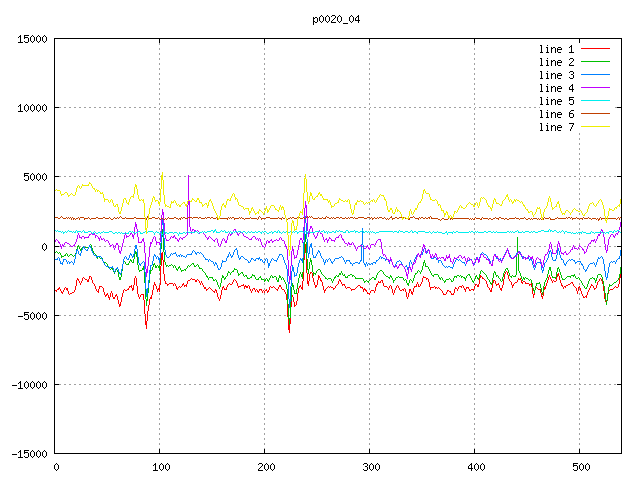
Task: Click the blue spike near x=293
Action: tap(362, 231)
